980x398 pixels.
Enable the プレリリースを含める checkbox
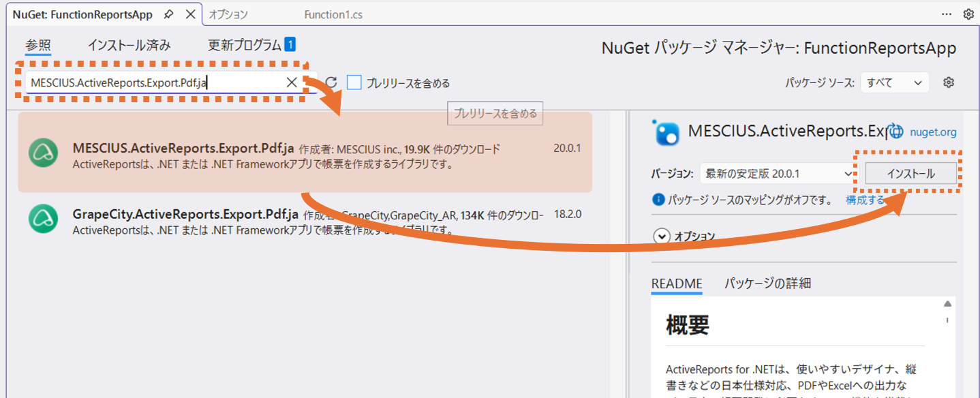354,82
